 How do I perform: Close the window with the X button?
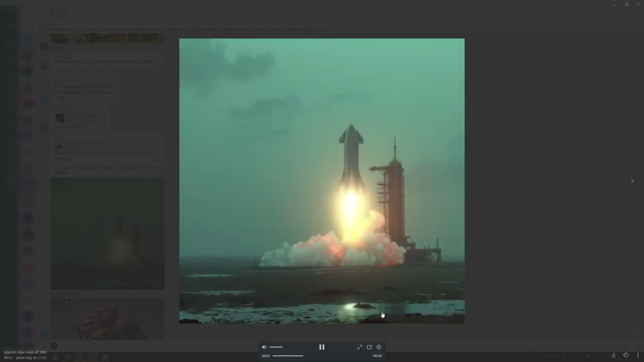[x=637, y=5]
